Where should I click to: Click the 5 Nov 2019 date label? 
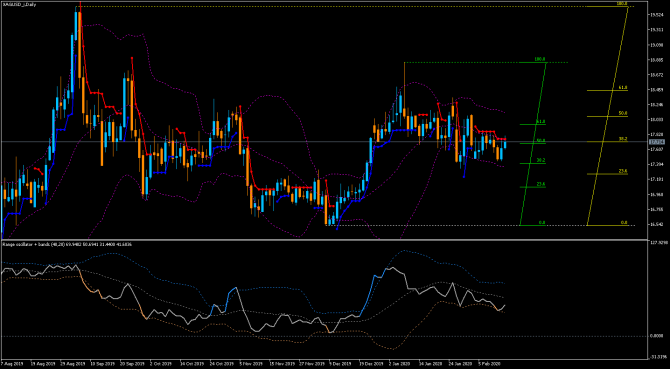pyautogui.click(x=249, y=365)
